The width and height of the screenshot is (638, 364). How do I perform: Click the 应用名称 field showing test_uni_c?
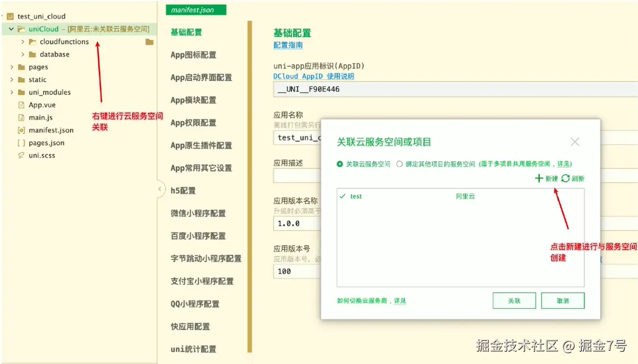tap(298, 138)
